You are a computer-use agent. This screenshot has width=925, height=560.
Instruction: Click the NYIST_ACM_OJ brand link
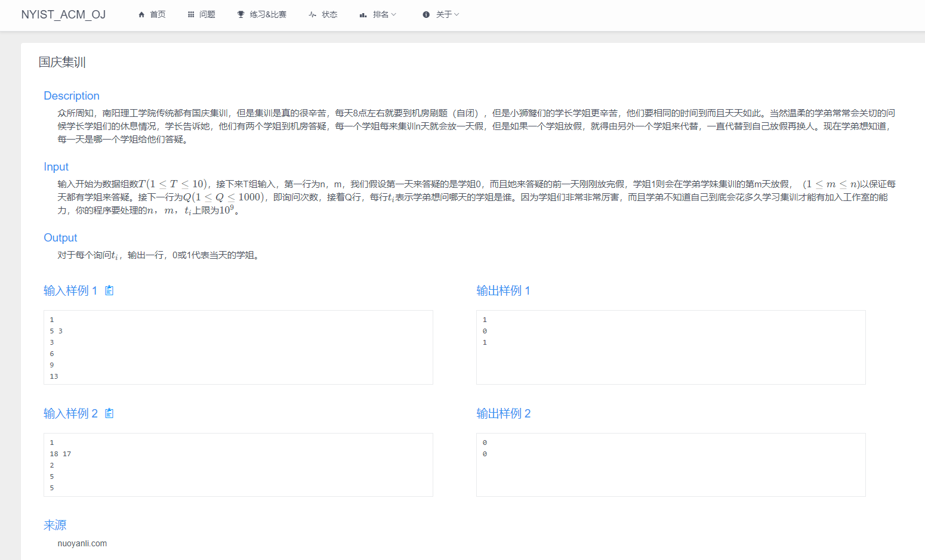point(63,14)
